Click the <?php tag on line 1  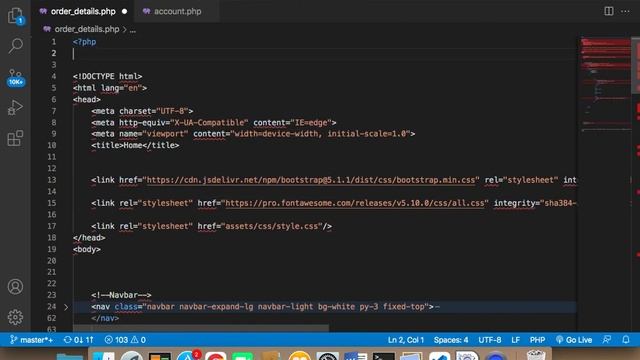point(84,42)
